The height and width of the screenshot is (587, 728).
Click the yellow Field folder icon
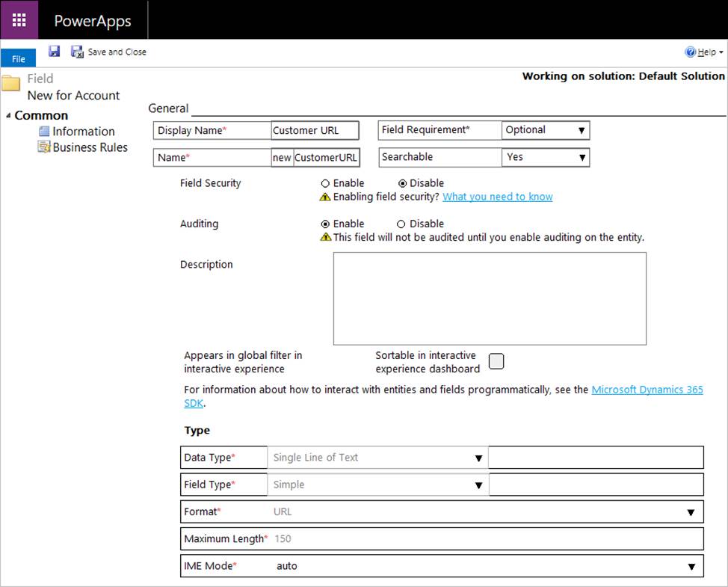[10, 83]
